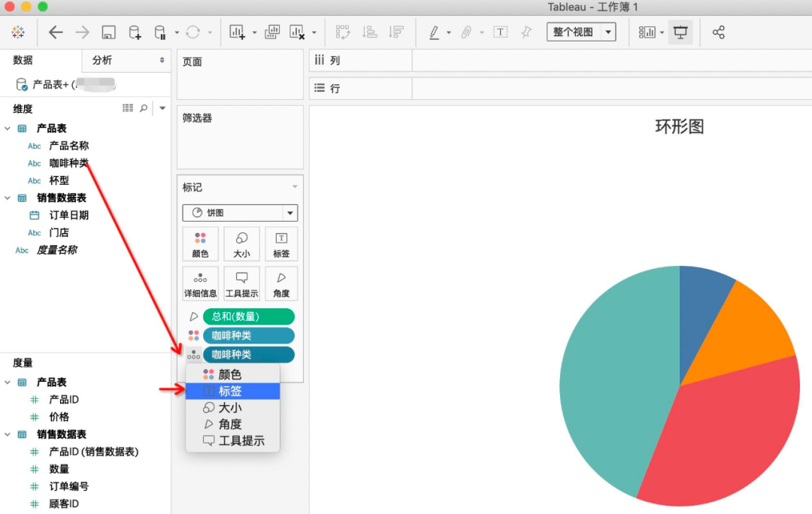Search fields with the magnifier icon
The height and width of the screenshot is (514, 812).
tap(144, 109)
